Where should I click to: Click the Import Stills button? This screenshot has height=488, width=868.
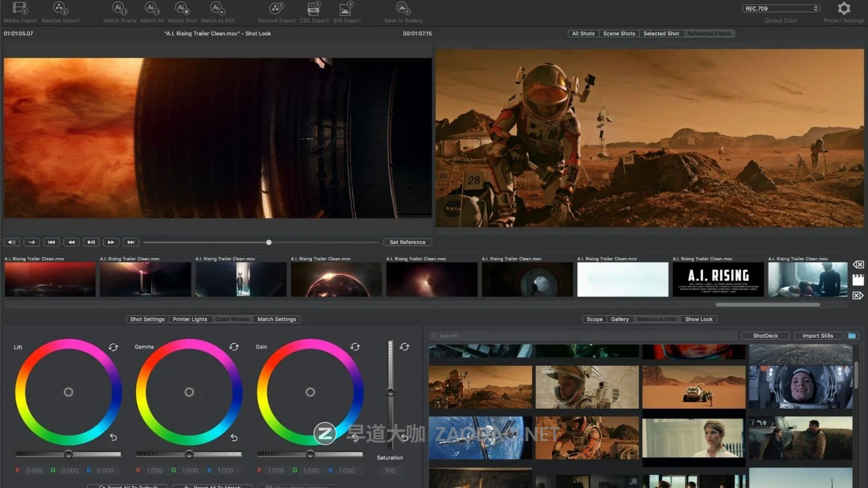pyautogui.click(x=817, y=336)
